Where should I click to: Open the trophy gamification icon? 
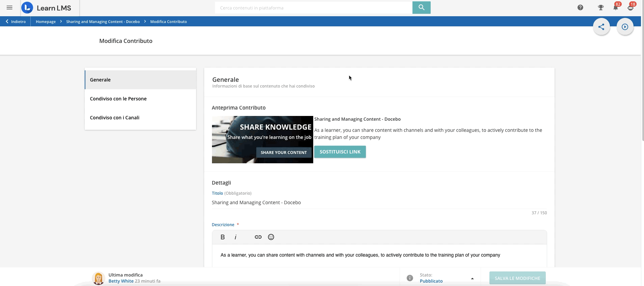pos(601,7)
